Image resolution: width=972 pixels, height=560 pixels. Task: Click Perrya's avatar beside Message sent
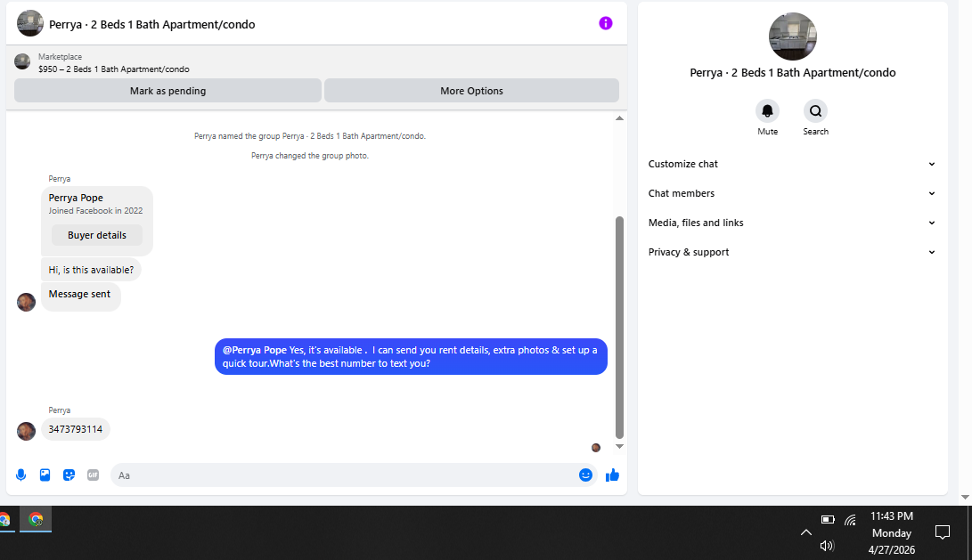[x=26, y=302]
